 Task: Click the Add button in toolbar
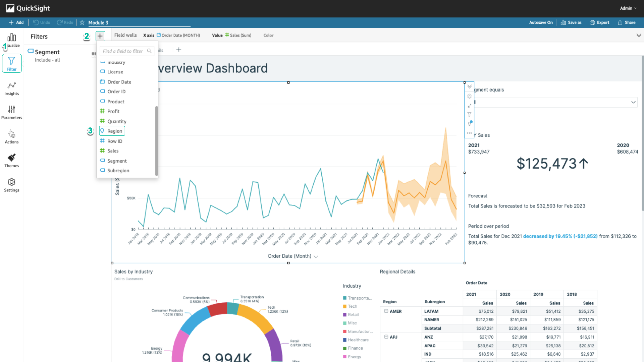tap(16, 22)
